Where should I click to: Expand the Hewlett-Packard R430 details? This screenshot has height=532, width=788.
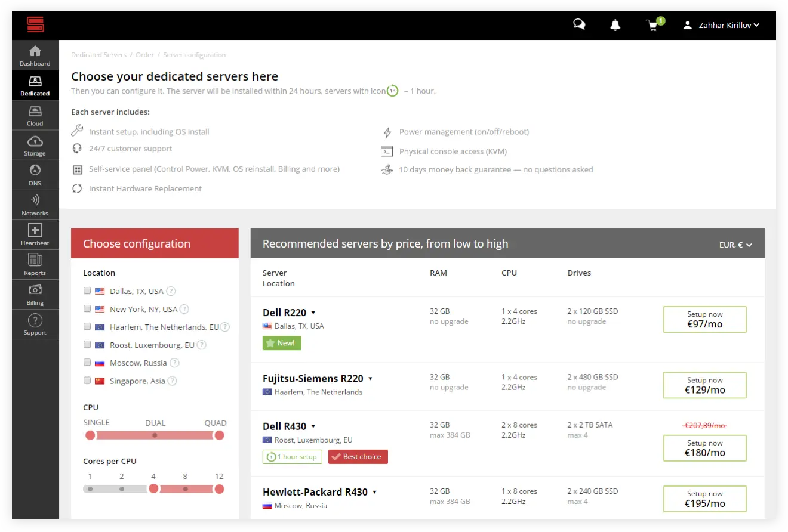pos(374,492)
